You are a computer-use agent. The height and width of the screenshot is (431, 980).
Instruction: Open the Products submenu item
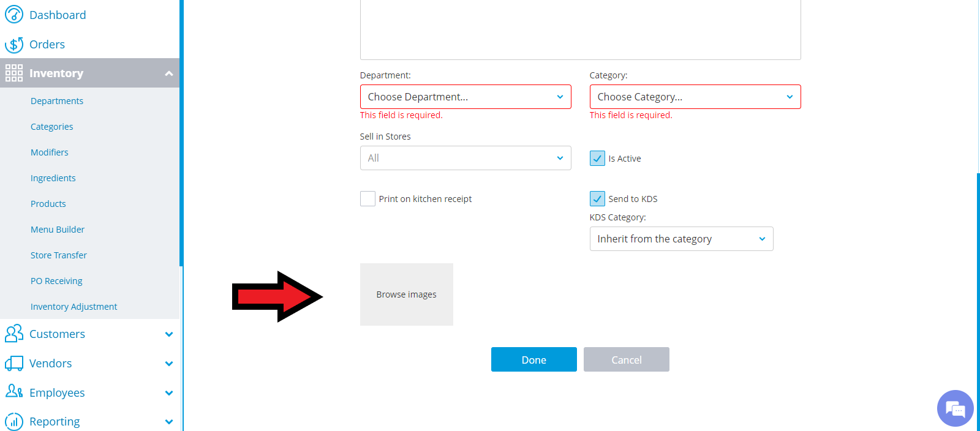coord(48,204)
